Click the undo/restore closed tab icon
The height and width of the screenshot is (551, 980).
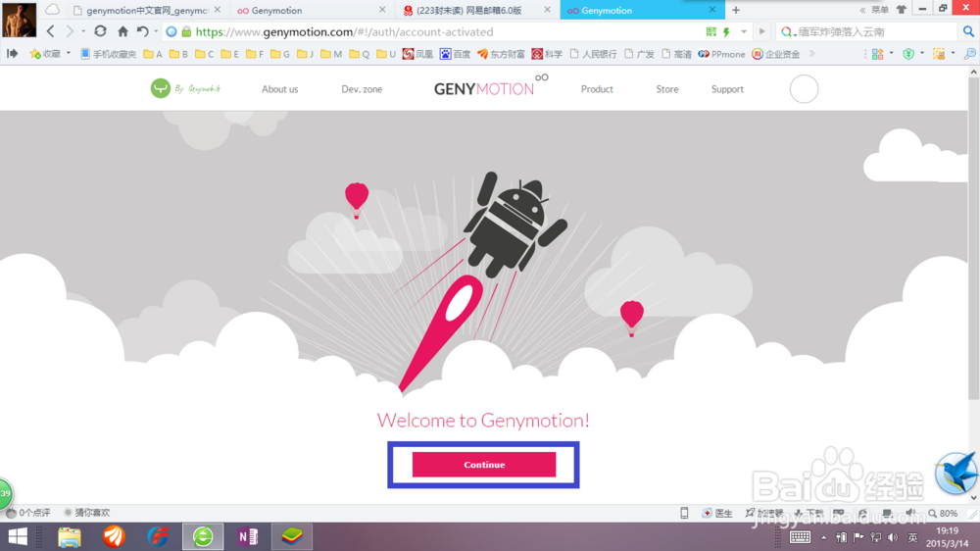(x=142, y=31)
